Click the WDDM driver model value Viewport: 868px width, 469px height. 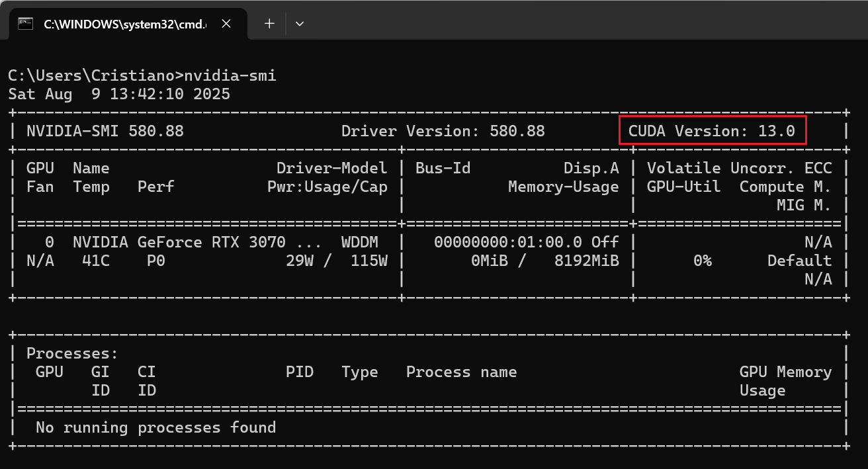pyautogui.click(x=360, y=242)
